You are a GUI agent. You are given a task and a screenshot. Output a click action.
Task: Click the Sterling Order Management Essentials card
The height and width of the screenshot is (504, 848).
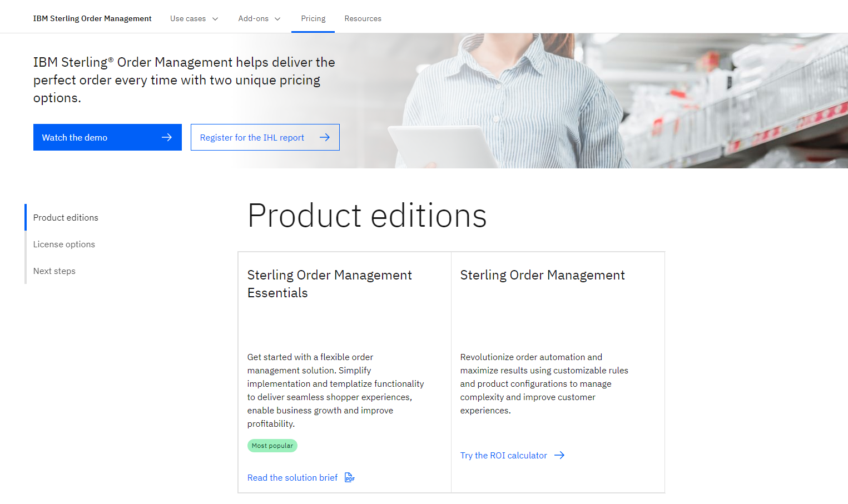coord(344,372)
